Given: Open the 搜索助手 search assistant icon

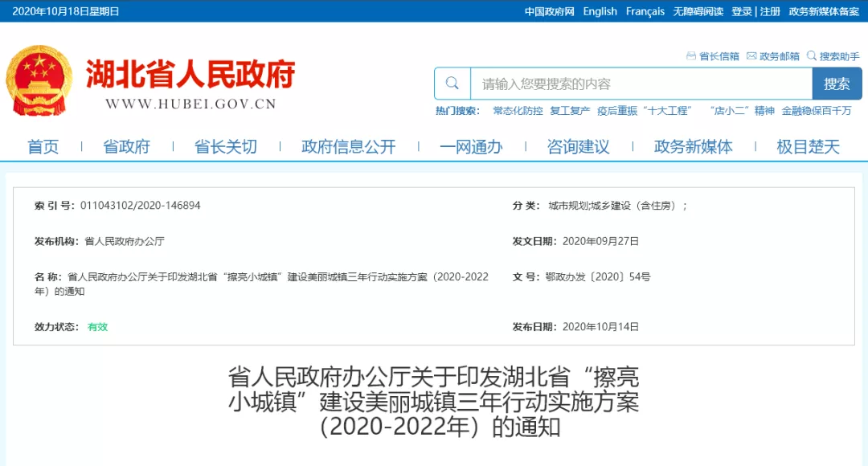Looking at the screenshot, I should (812, 56).
